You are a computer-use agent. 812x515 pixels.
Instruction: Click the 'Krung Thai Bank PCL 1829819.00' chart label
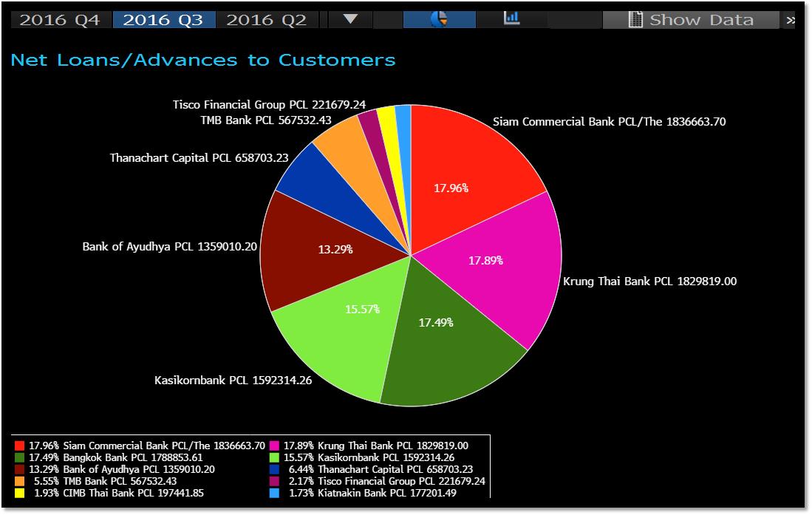pyautogui.click(x=649, y=282)
